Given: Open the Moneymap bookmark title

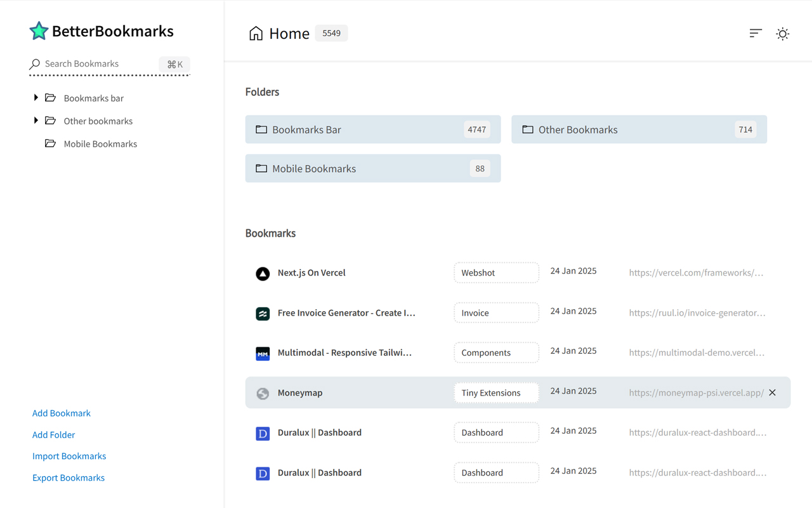Looking at the screenshot, I should [x=300, y=392].
